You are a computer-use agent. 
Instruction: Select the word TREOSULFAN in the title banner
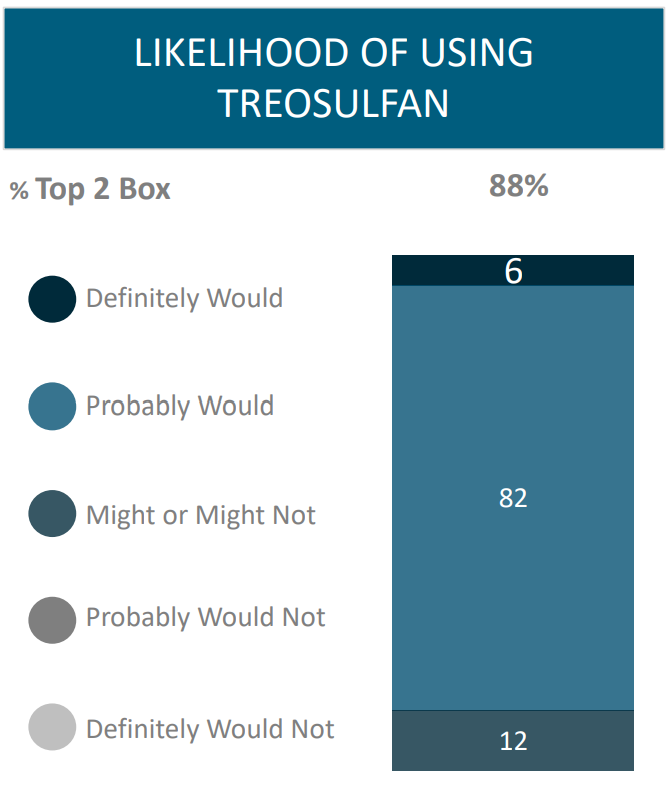(x=334, y=103)
